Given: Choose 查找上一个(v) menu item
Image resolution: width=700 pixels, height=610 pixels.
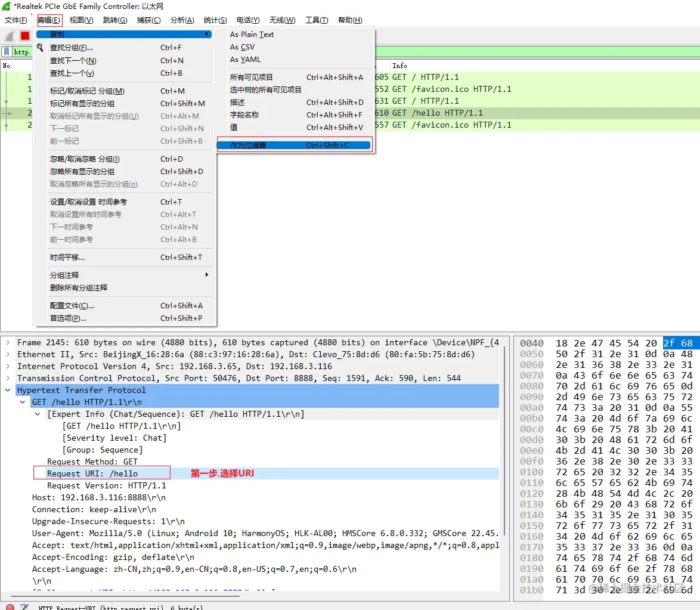Looking at the screenshot, I should tap(123, 73).
